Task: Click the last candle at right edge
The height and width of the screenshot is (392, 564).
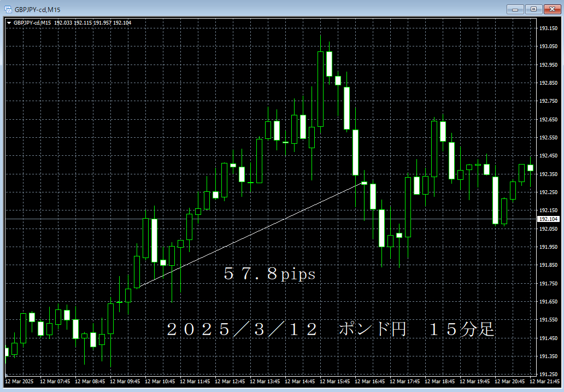Action: (x=530, y=168)
